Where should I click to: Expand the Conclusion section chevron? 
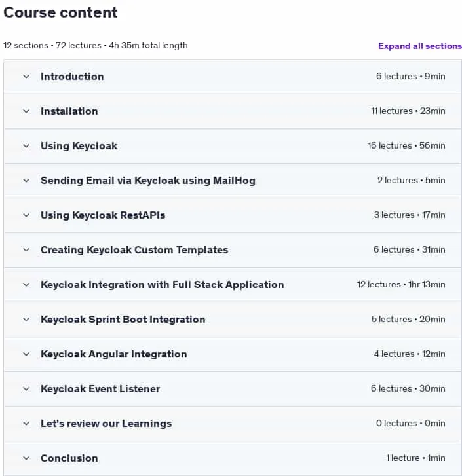pos(26,458)
